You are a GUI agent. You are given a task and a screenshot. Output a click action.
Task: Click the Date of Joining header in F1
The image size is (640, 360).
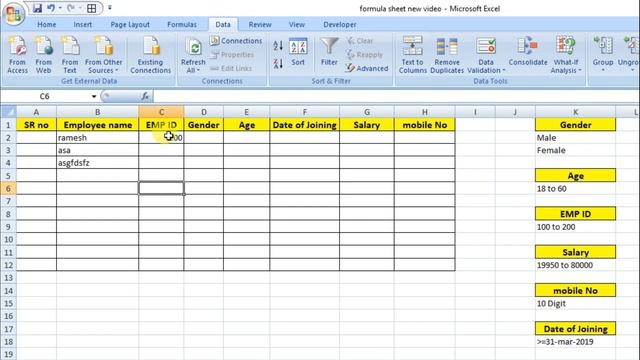304,125
